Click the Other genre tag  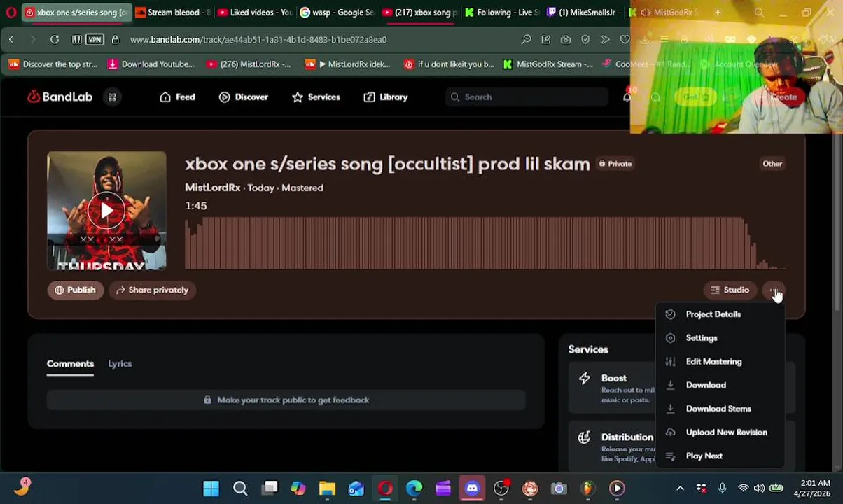(x=772, y=164)
